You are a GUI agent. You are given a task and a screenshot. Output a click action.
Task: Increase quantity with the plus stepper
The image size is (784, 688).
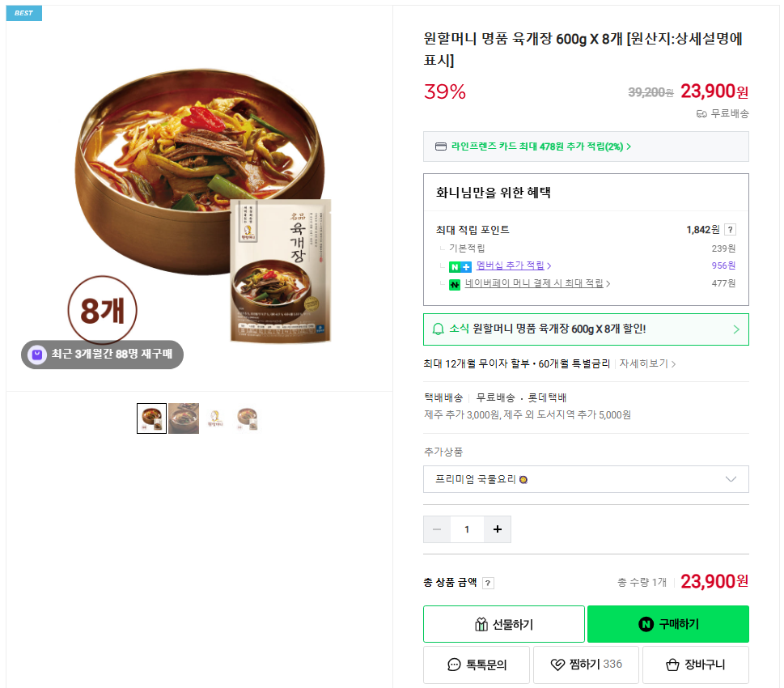[x=496, y=529]
